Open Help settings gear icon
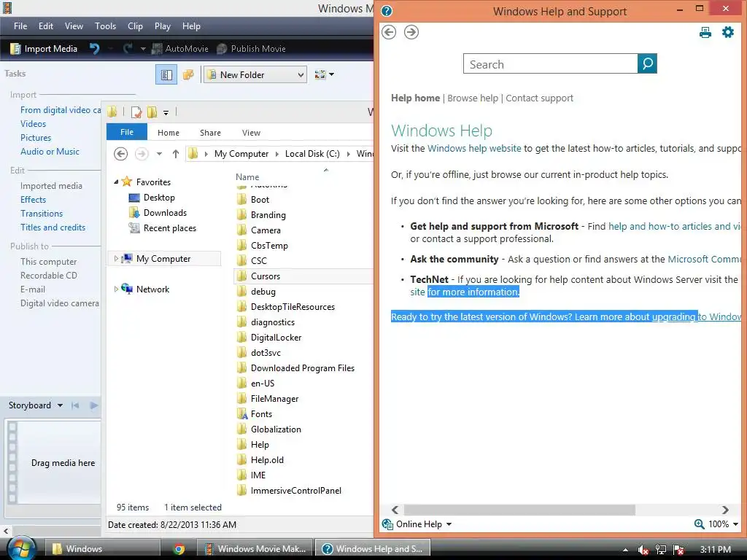This screenshot has height=560, width=747. pos(728,32)
